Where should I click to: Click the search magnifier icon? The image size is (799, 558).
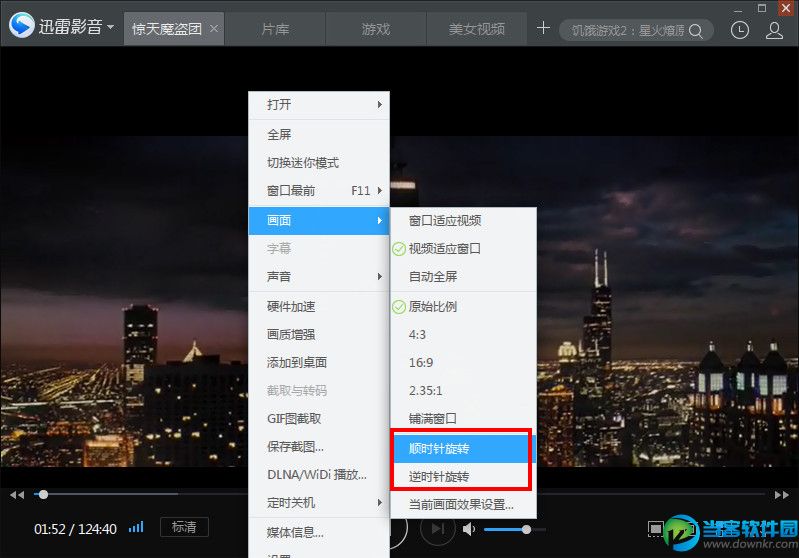(x=696, y=31)
